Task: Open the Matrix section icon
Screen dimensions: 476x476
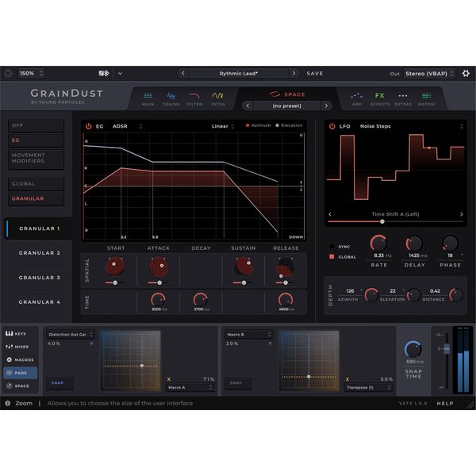Action: [x=426, y=99]
